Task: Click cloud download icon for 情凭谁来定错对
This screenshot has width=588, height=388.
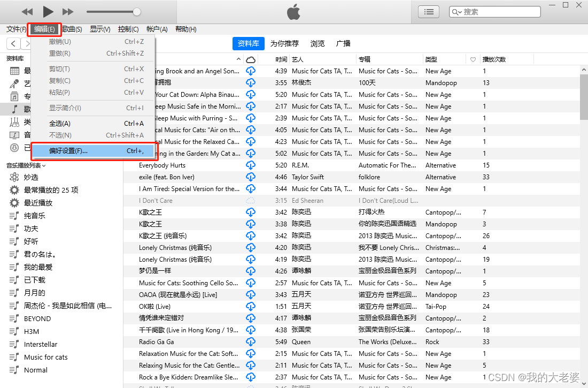Action: [251, 318]
